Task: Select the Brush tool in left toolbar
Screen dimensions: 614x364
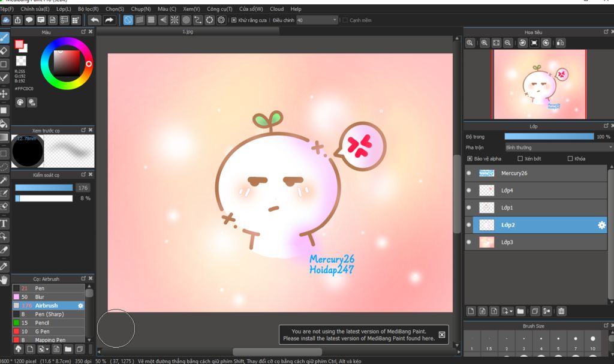Action: [4, 37]
